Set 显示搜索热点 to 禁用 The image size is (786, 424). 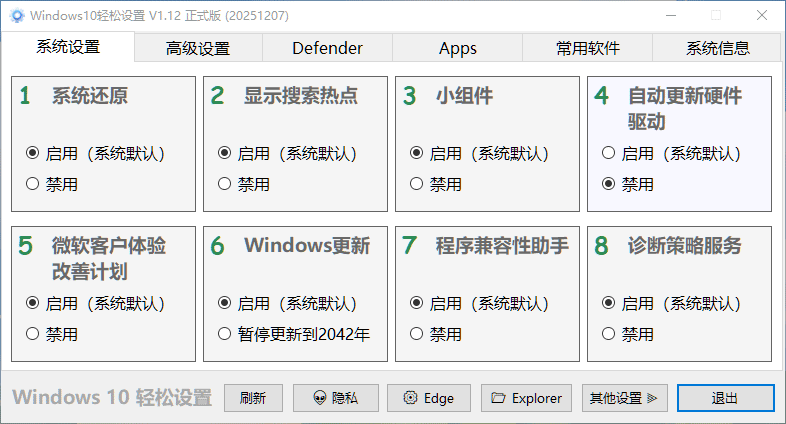click(x=225, y=184)
